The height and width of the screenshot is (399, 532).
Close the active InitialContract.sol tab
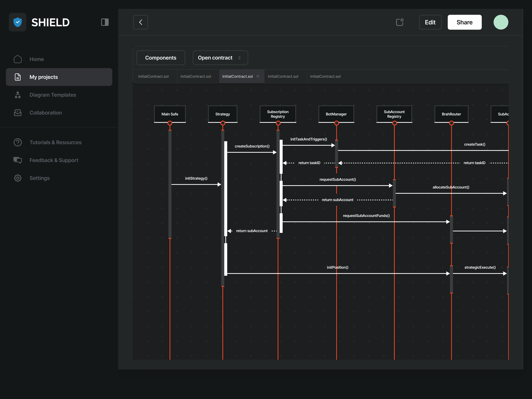[x=258, y=76]
